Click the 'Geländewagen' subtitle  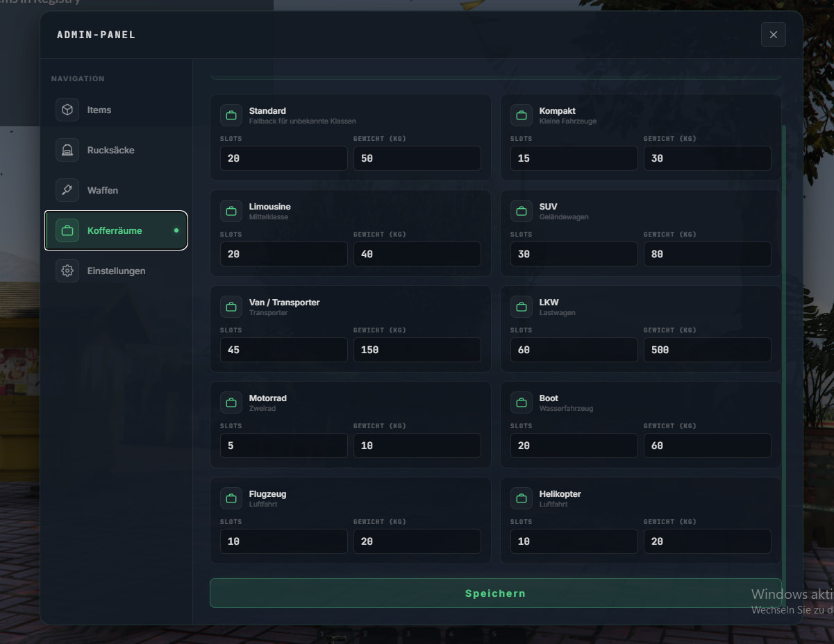coord(563,217)
